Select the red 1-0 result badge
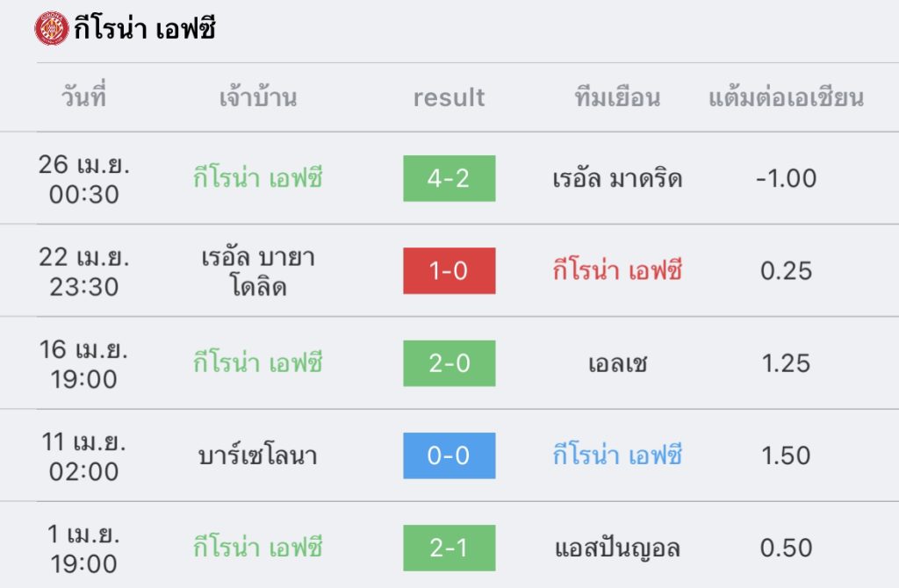This screenshot has width=899, height=588. point(449,270)
